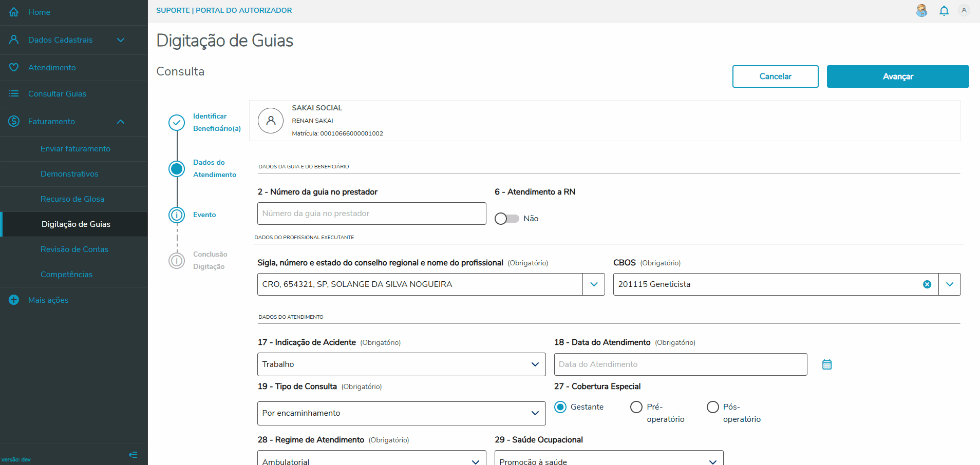Image resolution: width=980 pixels, height=465 pixels.
Task: Click the Número da guia input field
Action: point(371,214)
